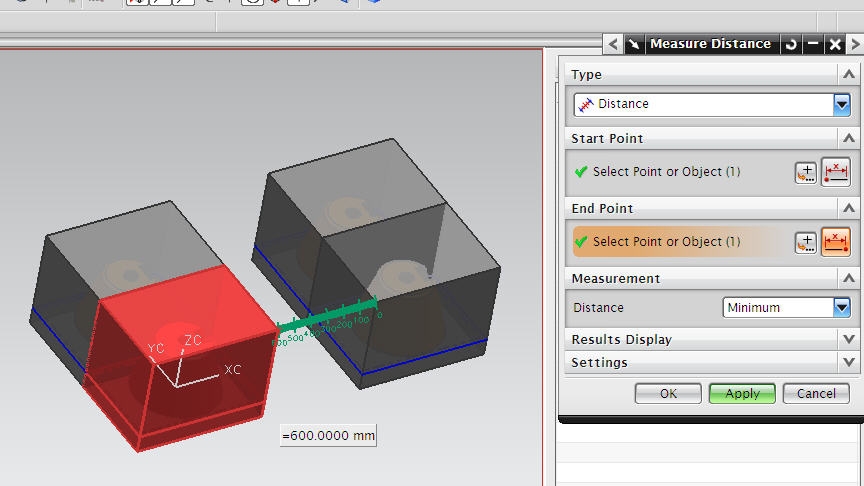Image resolution: width=864 pixels, height=486 pixels.
Task: Open the End Point point dialog icon
Action: [806, 242]
